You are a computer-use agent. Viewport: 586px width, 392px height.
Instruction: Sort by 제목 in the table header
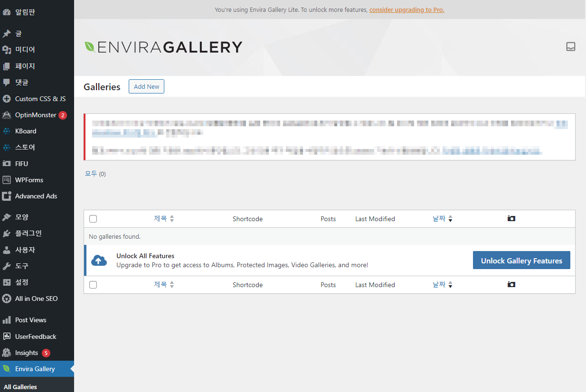[164, 218]
